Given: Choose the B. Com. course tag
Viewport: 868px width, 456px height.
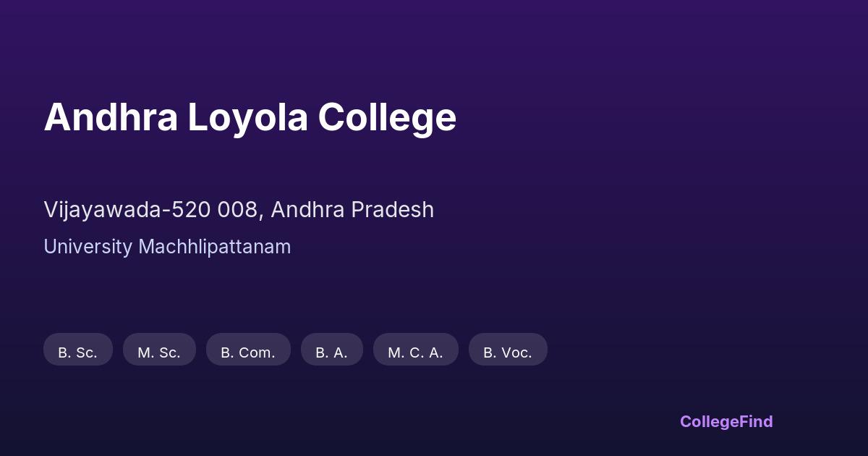Looking at the screenshot, I should click(x=248, y=352).
